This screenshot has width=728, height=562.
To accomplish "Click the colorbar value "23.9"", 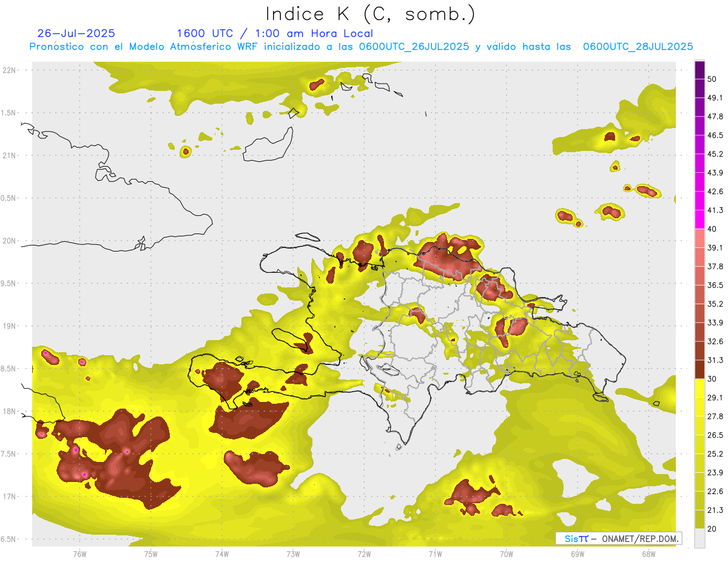I will coord(715,473).
